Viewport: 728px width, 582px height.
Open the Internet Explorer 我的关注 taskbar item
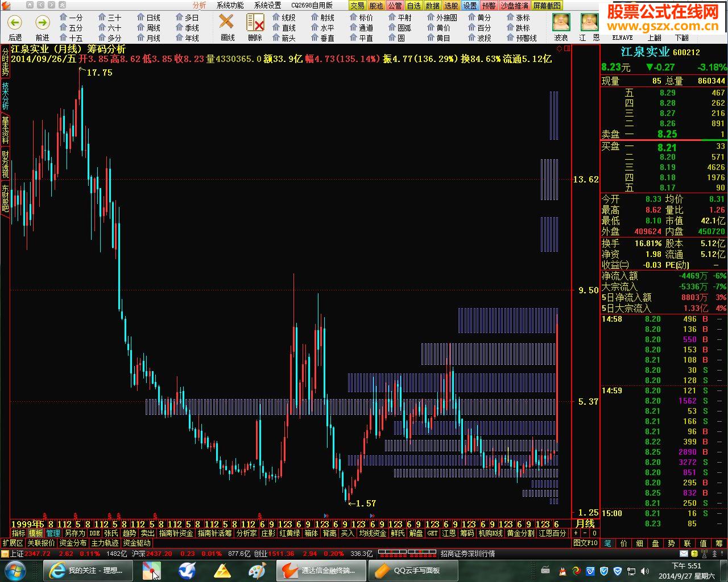tap(87, 570)
